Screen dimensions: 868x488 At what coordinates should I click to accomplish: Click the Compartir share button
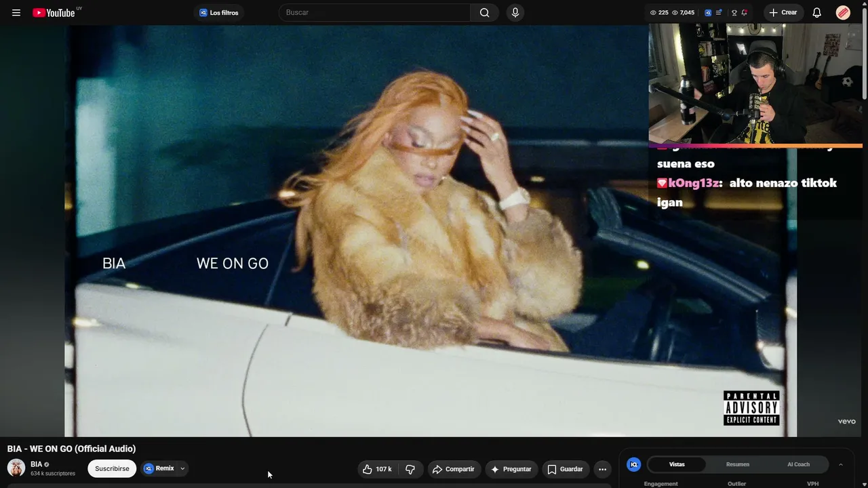pos(454,469)
